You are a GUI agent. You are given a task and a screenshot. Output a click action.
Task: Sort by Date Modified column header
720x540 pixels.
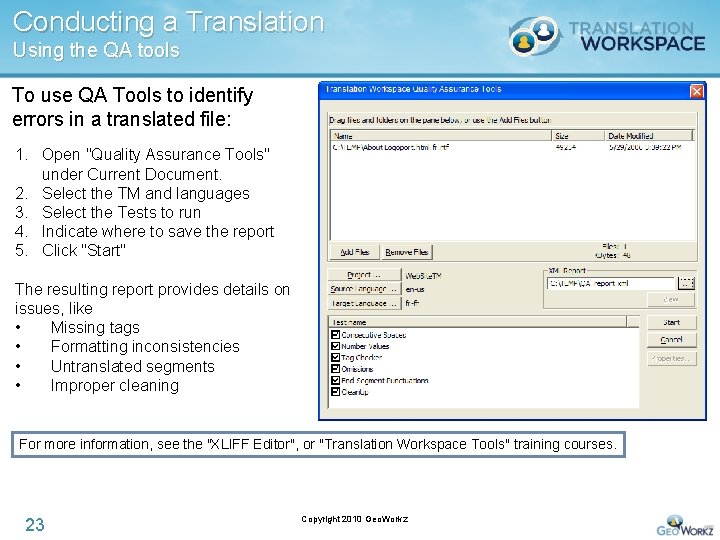648,136
